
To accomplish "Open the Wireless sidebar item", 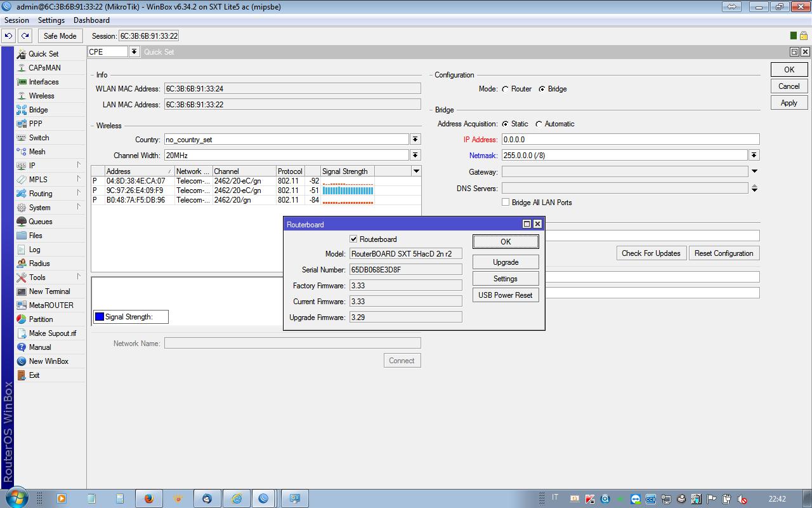I will click(41, 96).
